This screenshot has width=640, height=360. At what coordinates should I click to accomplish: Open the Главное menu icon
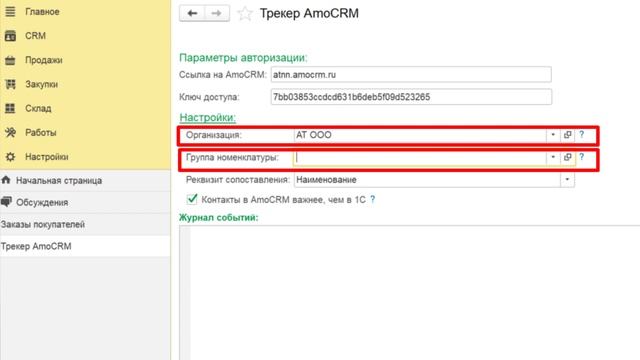[10, 12]
